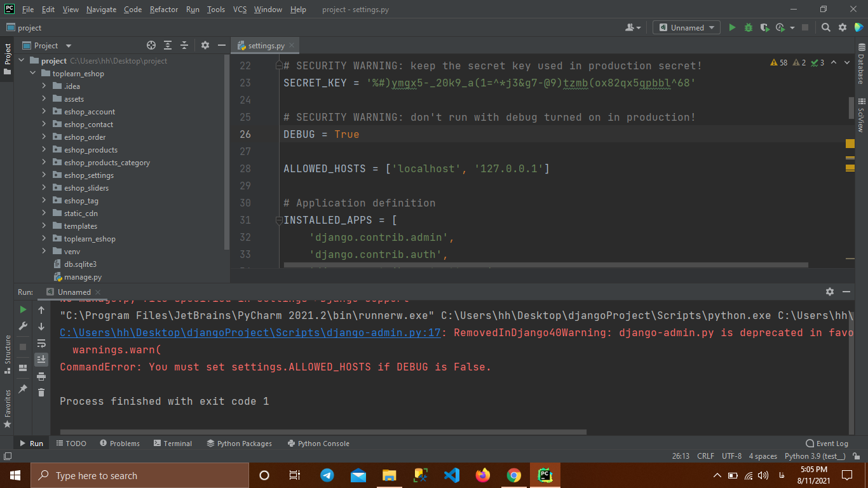Expand all in the Project panel header
Viewport: 868px width, 488px height.
(168, 45)
